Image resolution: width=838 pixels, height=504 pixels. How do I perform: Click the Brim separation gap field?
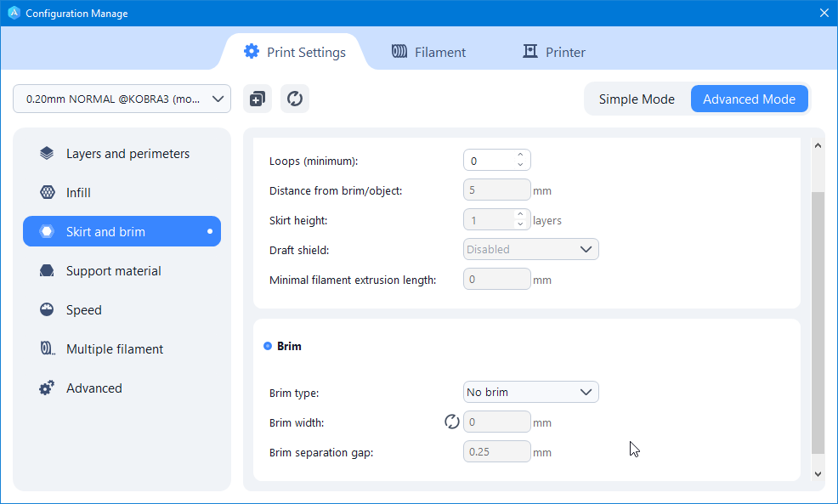(x=496, y=451)
